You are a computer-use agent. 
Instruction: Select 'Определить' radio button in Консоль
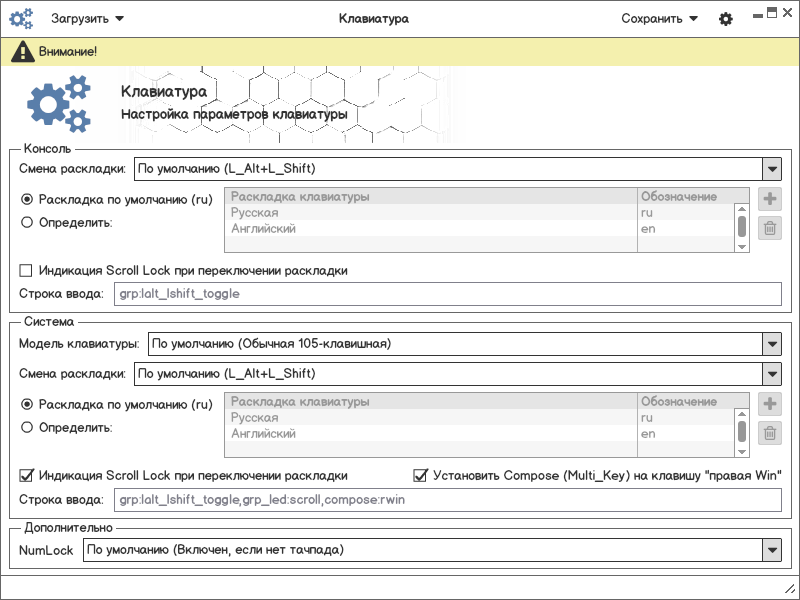point(27,222)
